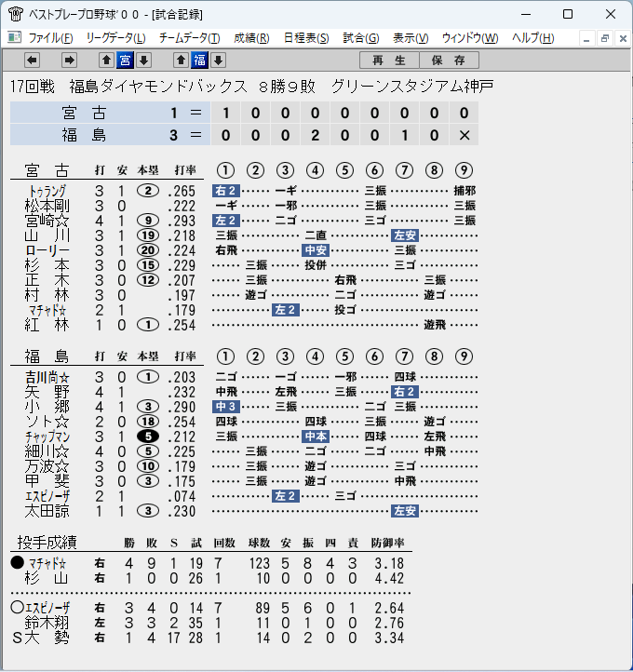This screenshot has width=633, height=672.
Task: Restore the inner document window
Action: coord(605,38)
